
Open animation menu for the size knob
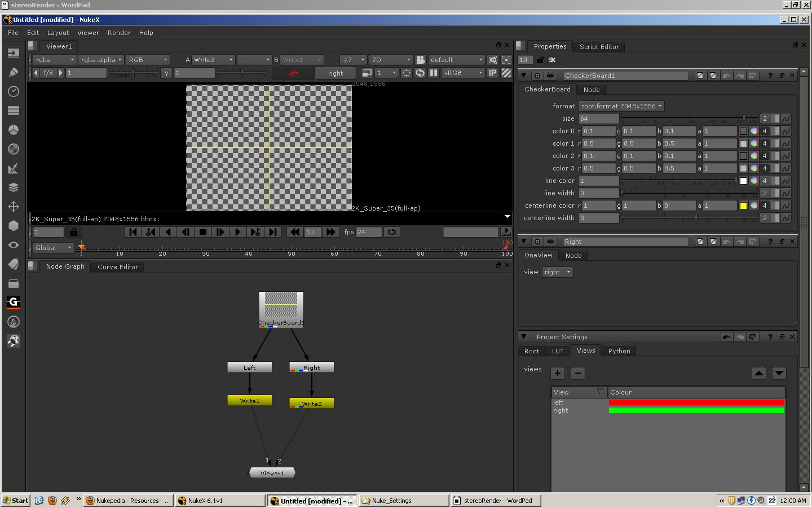coord(786,119)
